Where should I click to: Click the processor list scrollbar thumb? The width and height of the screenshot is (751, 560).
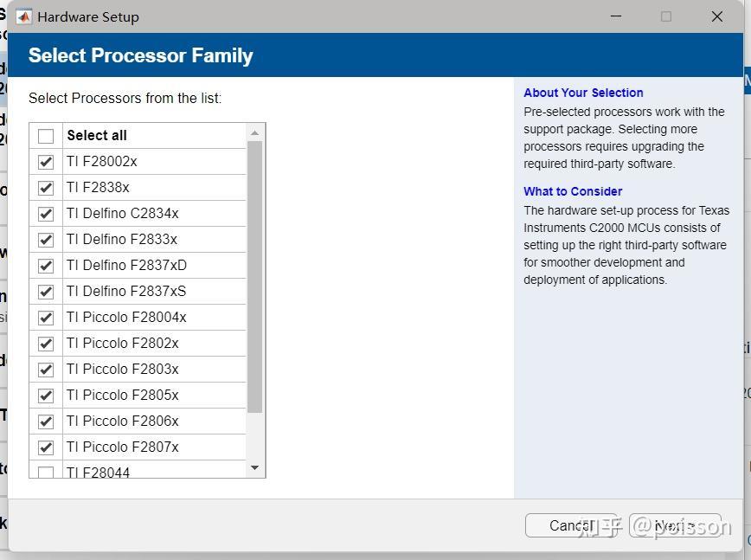(x=254, y=277)
